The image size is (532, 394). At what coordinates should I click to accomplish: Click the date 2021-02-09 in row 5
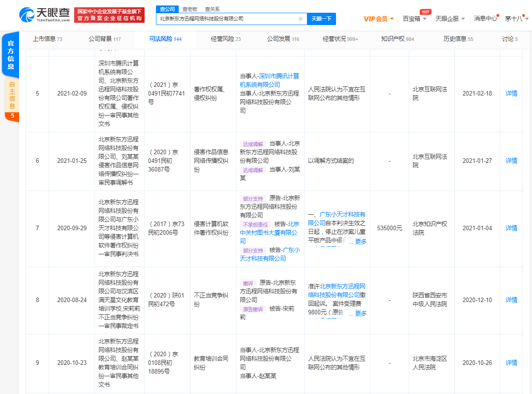(x=72, y=93)
